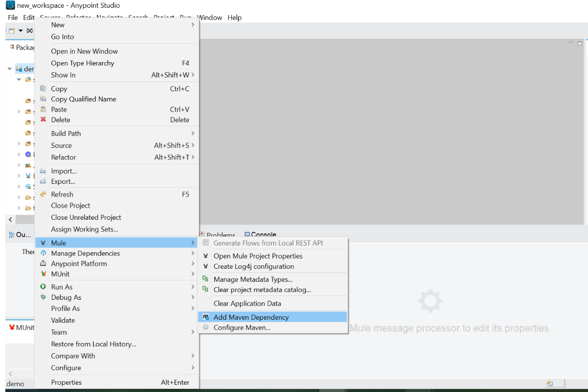The width and height of the screenshot is (588, 392).
Task: Click the Copy icon in context menu
Action: [43, 89]
